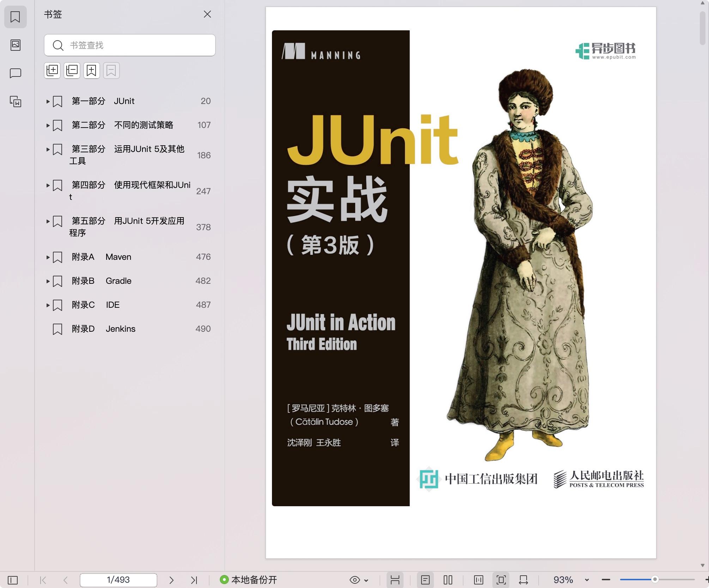The width and height of the screenshot is (709, 588).
Task: Click the fit width icon
Action: click(x=523, y=580)
